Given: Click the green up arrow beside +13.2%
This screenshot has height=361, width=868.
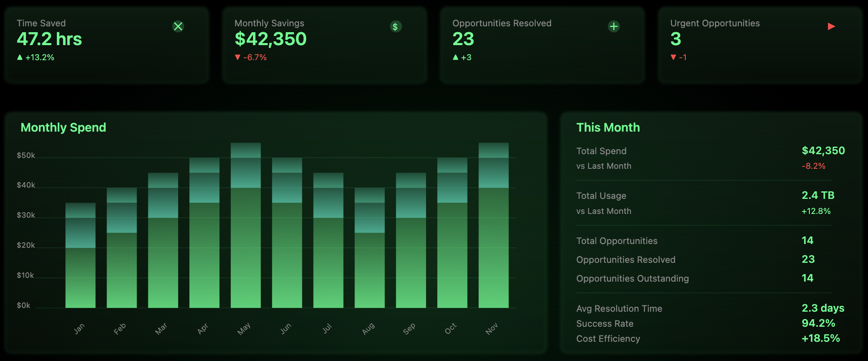Looking at the screenshot, I should 20,57.
